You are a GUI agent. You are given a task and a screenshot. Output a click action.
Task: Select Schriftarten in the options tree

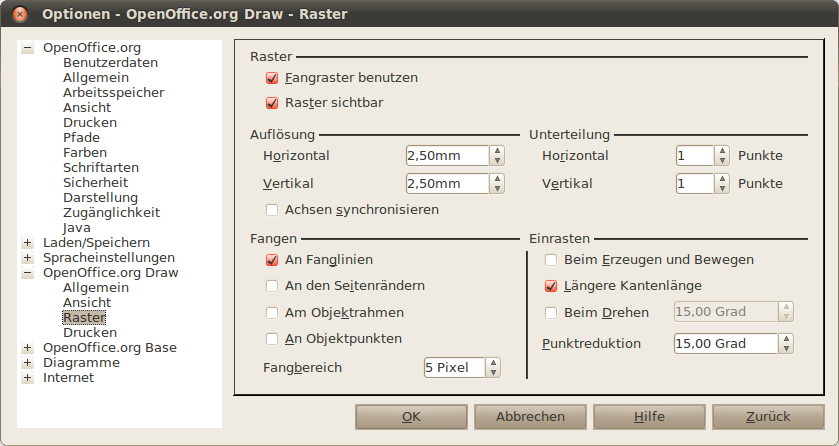pyautogui.click(x=101, y=168)
